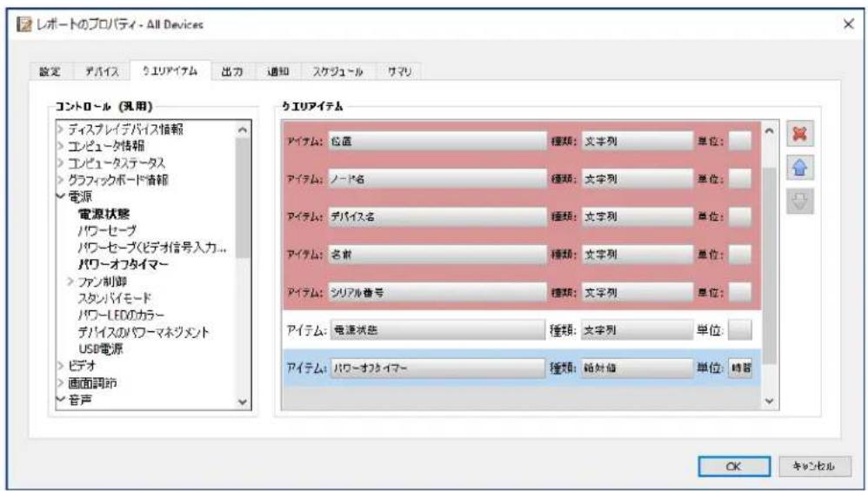Click the 単位 box of 電源状態 row

tap(739, 330)
